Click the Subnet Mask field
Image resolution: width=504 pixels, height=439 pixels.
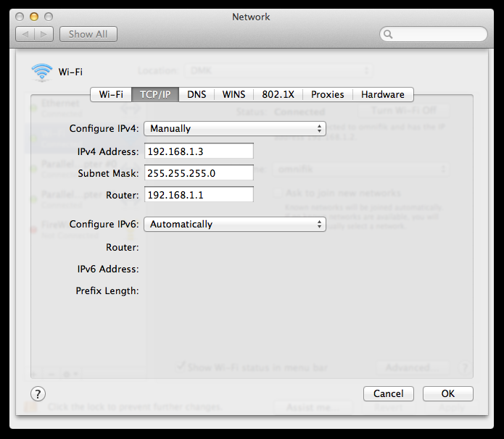199,172
